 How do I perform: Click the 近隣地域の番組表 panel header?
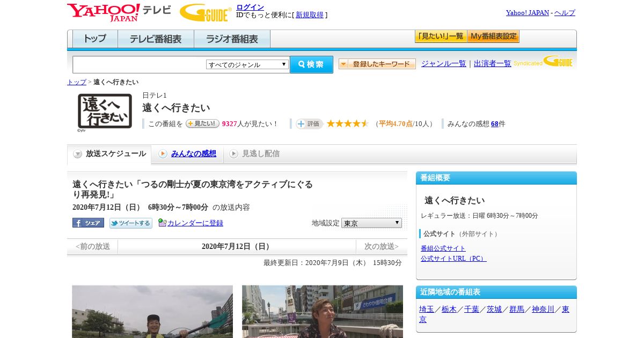tap(496, 292)
